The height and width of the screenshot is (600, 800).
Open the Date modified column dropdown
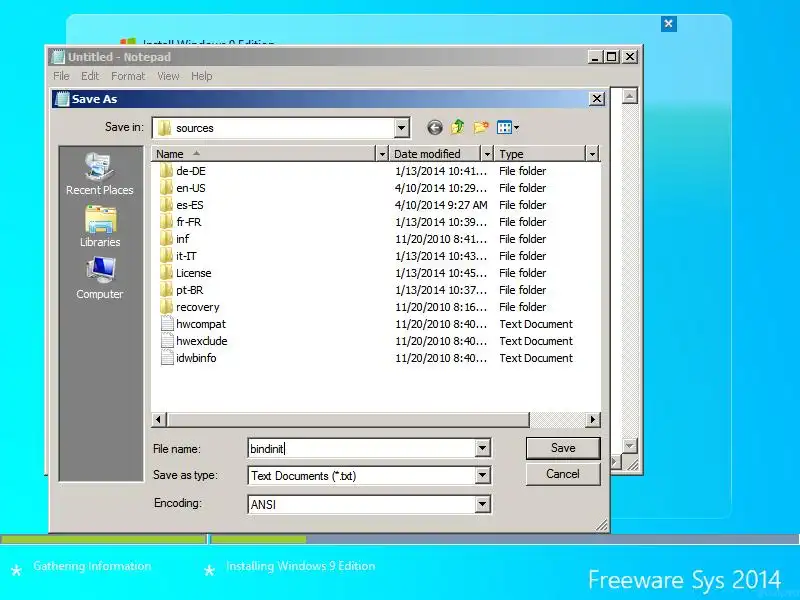pos(487,154)
